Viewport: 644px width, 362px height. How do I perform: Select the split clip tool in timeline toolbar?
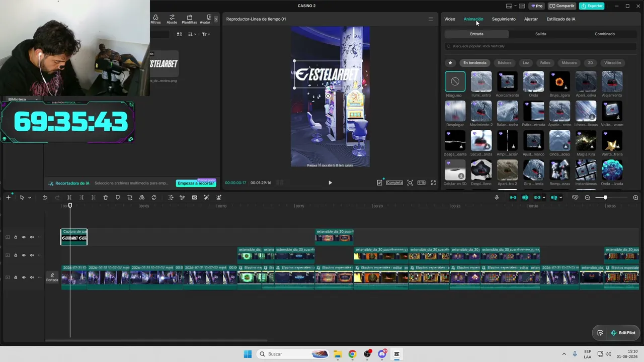(69, 198)
